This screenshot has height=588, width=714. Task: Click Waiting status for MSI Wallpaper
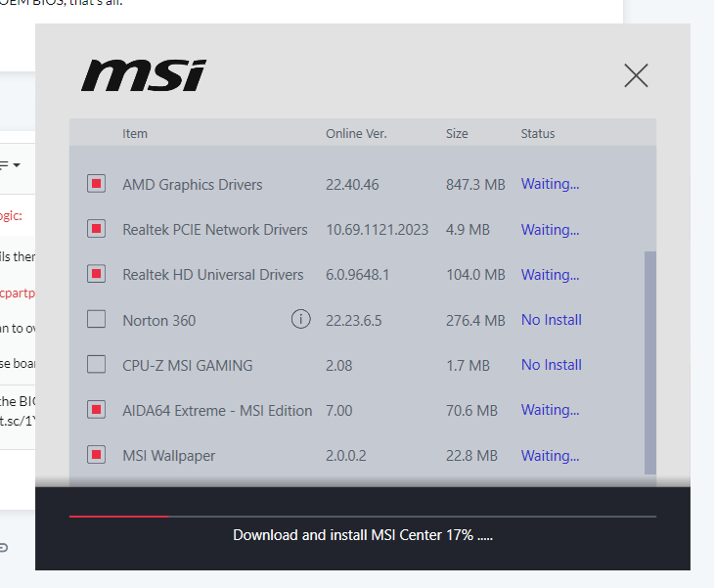click(x=550, y=456)
